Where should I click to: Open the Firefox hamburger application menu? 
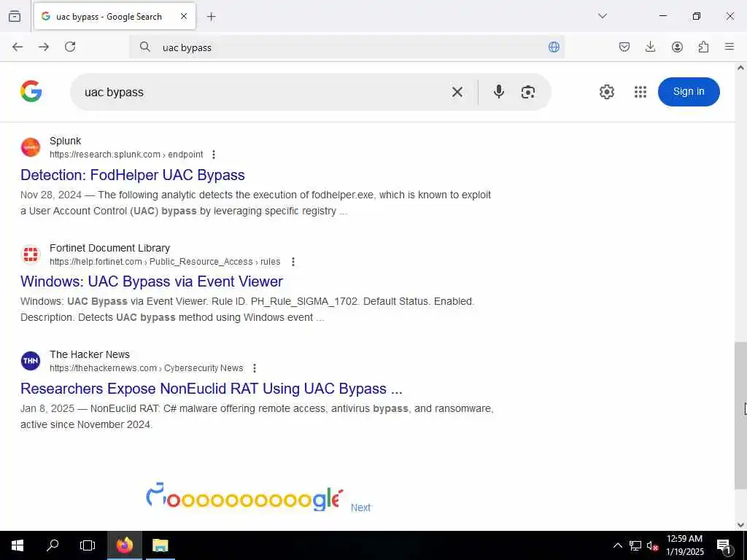pos(729,47)
